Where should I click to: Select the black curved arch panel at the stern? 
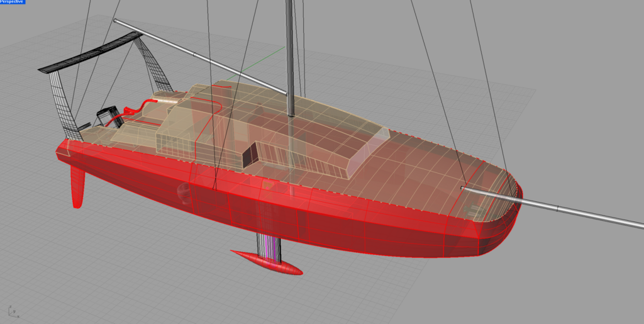[x=91, y=53]
